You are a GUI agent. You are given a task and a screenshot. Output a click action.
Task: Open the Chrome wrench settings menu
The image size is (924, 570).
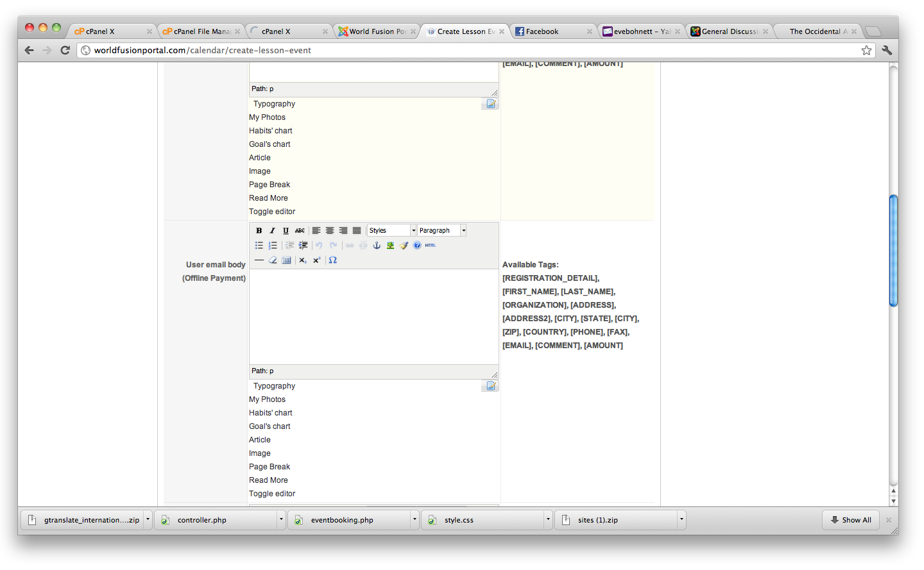pos(887,50)
